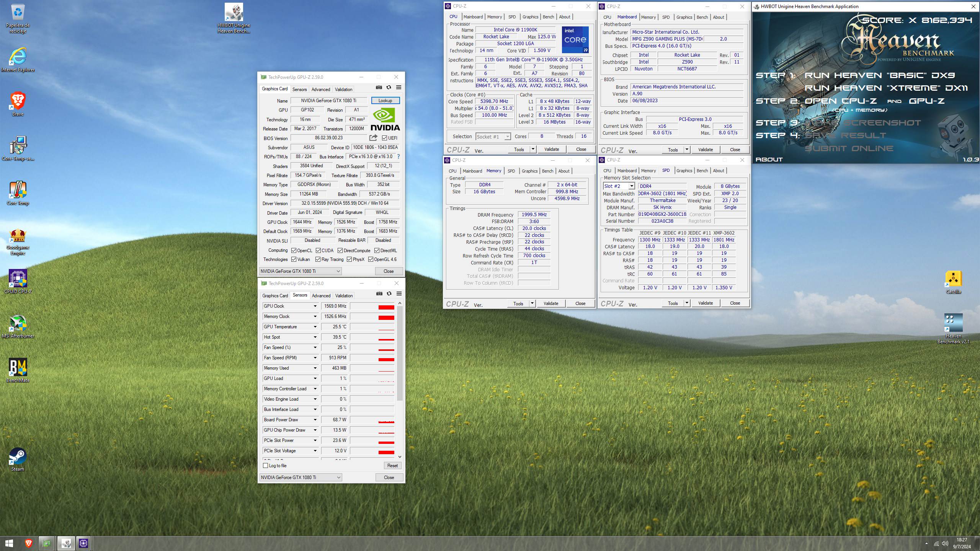This screenshot has height=551, width=980.
Task: Toggle the CUDA checkbox
Action: (318, 251)
